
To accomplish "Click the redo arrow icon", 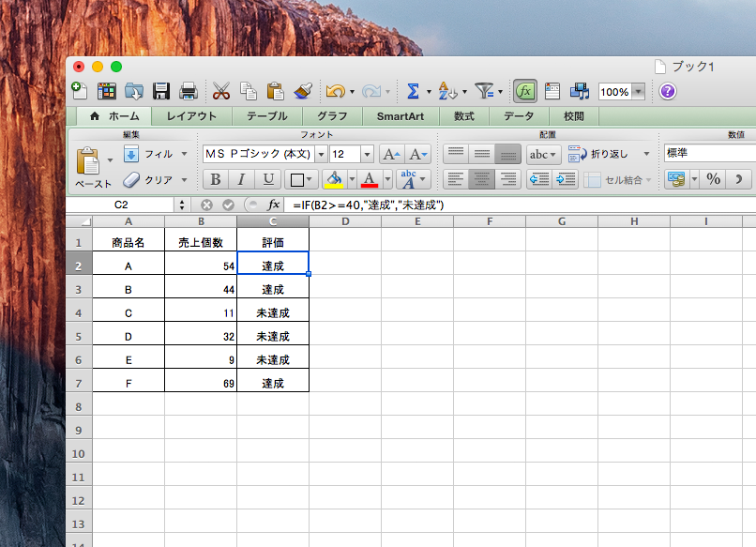I will [x=371, y=91].
